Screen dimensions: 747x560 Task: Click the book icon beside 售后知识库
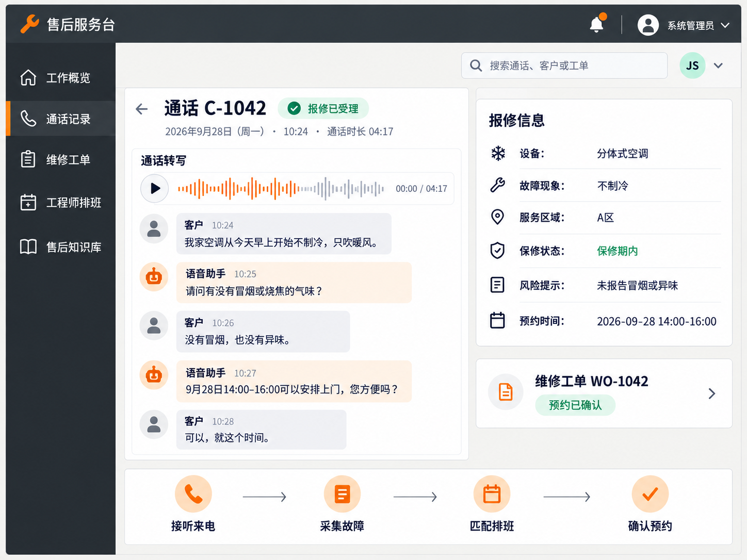[x=28, y=247]
